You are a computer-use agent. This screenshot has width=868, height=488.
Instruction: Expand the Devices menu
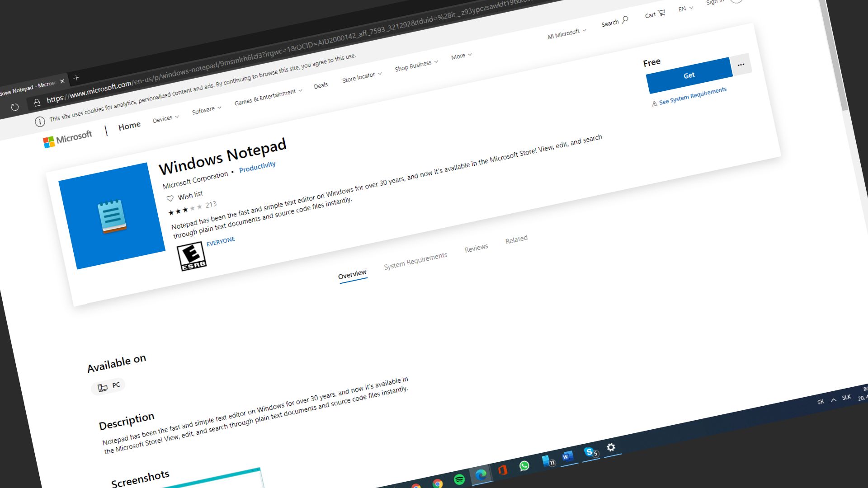166,118
